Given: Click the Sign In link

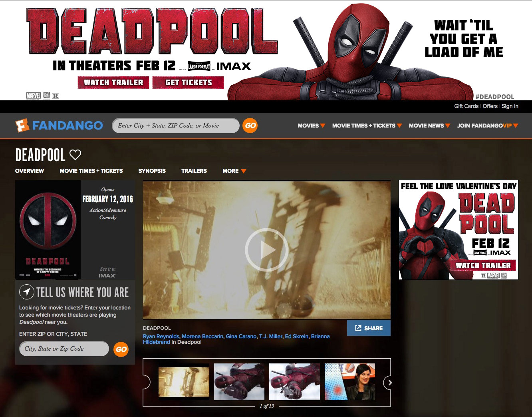Looking at the screenshot, I should (x=510, y=106).
